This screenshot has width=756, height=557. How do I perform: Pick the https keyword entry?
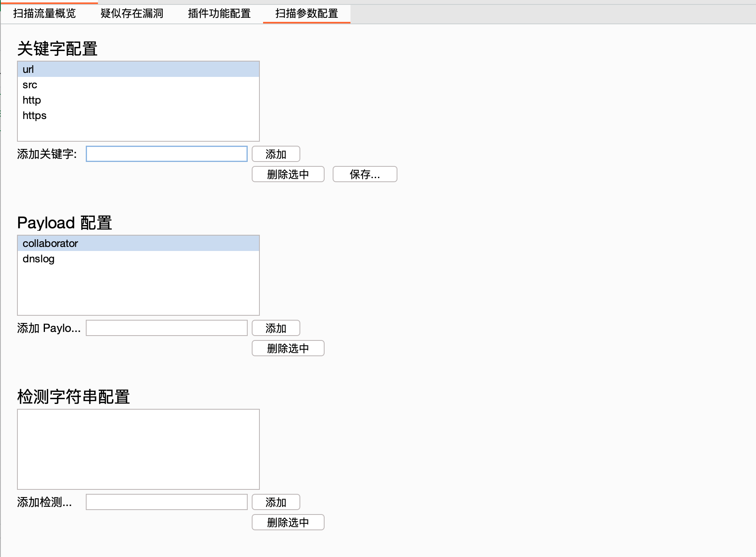coord(34,116)
